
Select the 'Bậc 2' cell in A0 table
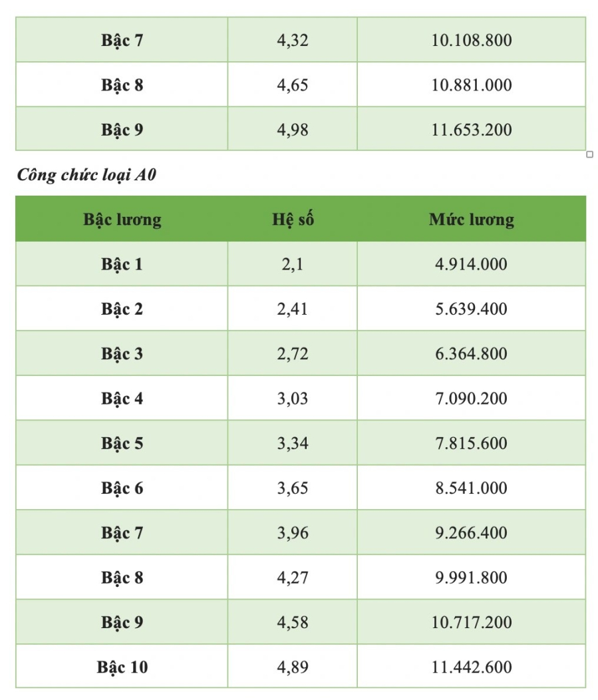tap(122, 309)
